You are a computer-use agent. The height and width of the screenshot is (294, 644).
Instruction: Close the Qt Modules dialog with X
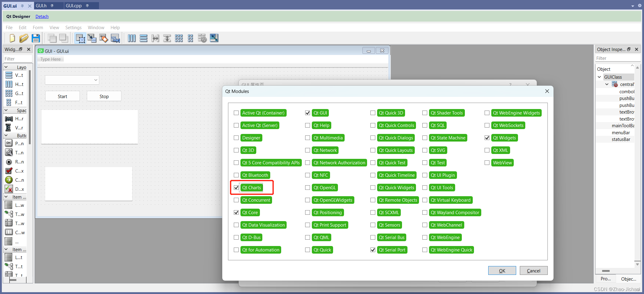547,91
